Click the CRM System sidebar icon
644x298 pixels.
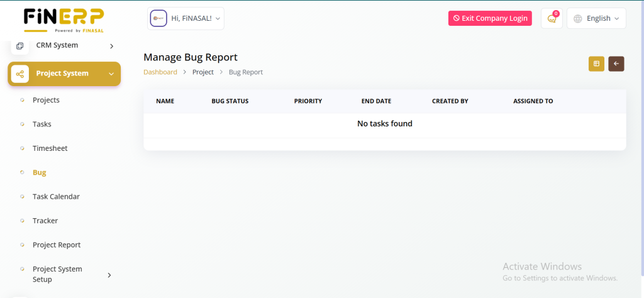[20, 46]
